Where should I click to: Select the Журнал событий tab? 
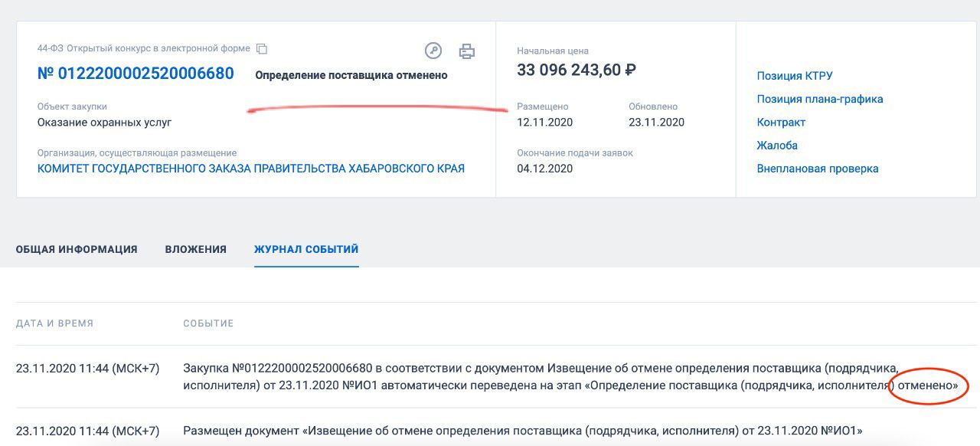(306, 249)
